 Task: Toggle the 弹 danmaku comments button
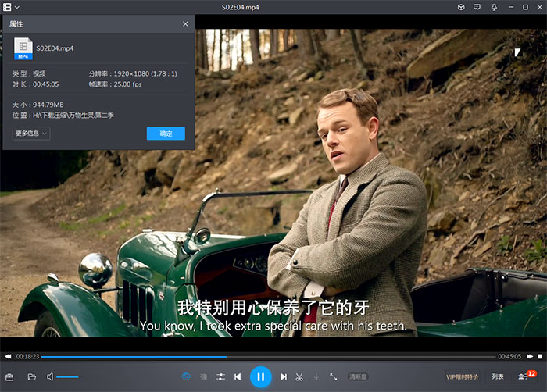tap(204, 377)
